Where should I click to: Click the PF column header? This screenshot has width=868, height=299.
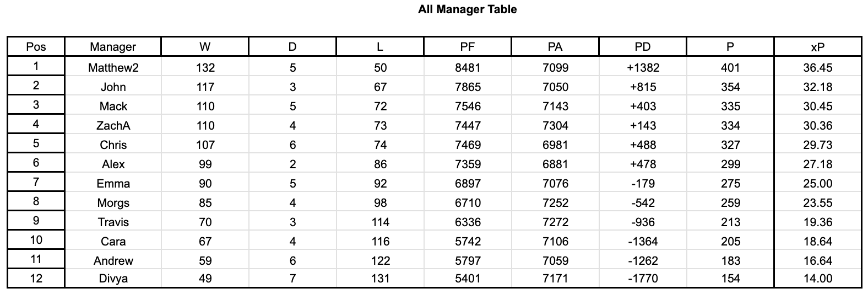coord(468,47)
